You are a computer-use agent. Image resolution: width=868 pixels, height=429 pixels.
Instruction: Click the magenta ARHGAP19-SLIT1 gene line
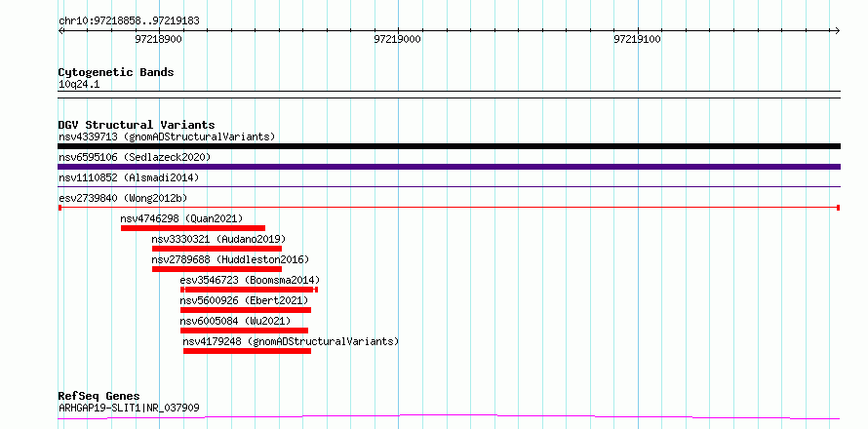coord(449,417)
